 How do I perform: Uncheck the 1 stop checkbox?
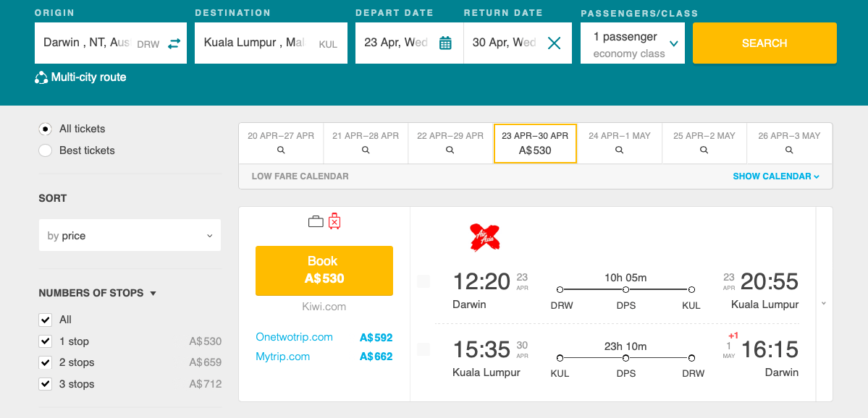click(46, 341)
